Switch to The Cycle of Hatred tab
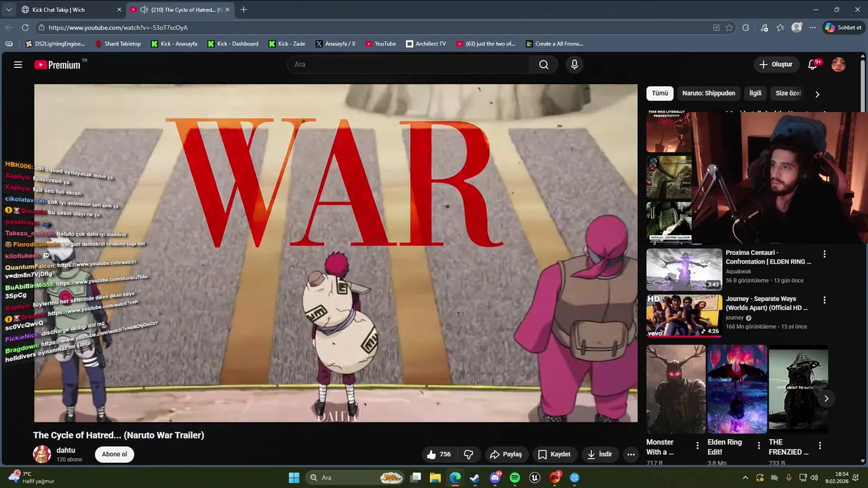 [x=180, y=9]
